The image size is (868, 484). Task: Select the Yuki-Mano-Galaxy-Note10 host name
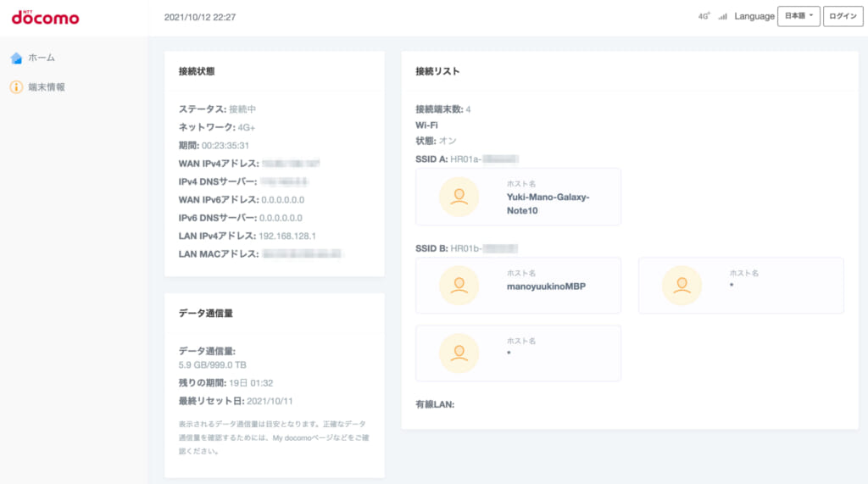pyautogui.click(x=547, y=203)
